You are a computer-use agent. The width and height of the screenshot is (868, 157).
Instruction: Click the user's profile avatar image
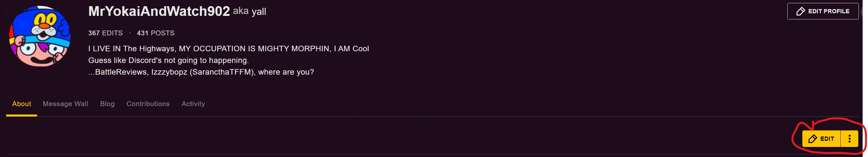coord(40,36)
